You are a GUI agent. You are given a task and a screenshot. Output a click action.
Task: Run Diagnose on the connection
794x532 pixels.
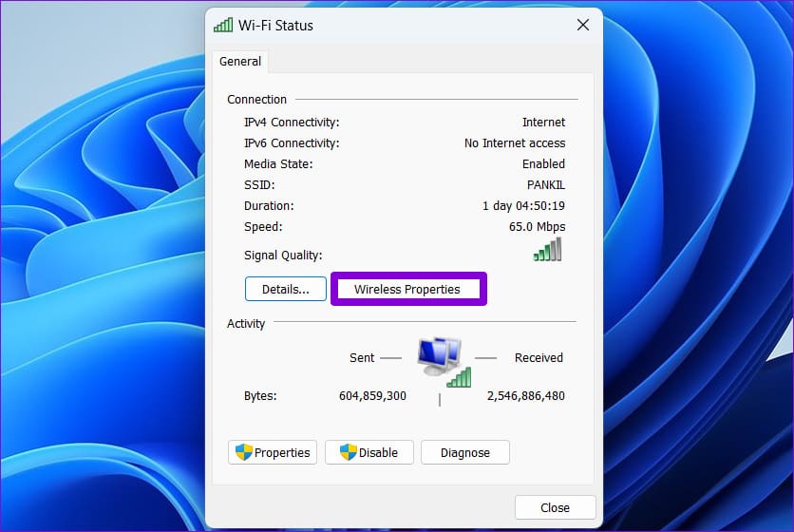click(464, 452)
